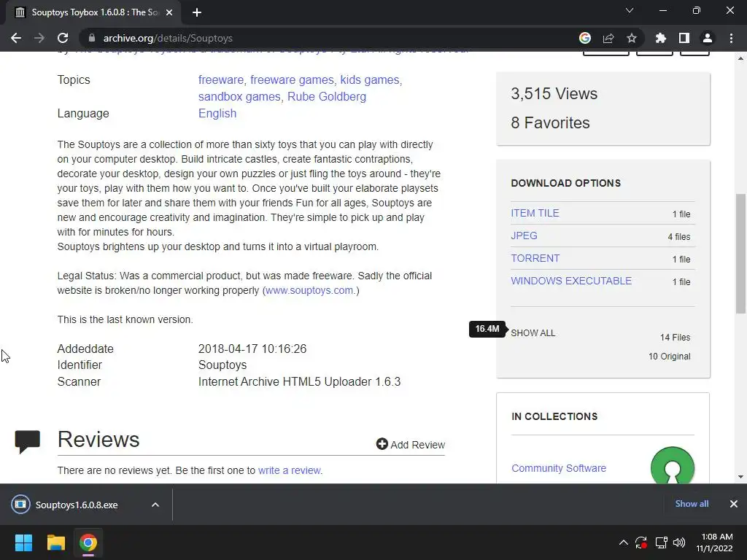Open the network tray icon

(661, 542)
